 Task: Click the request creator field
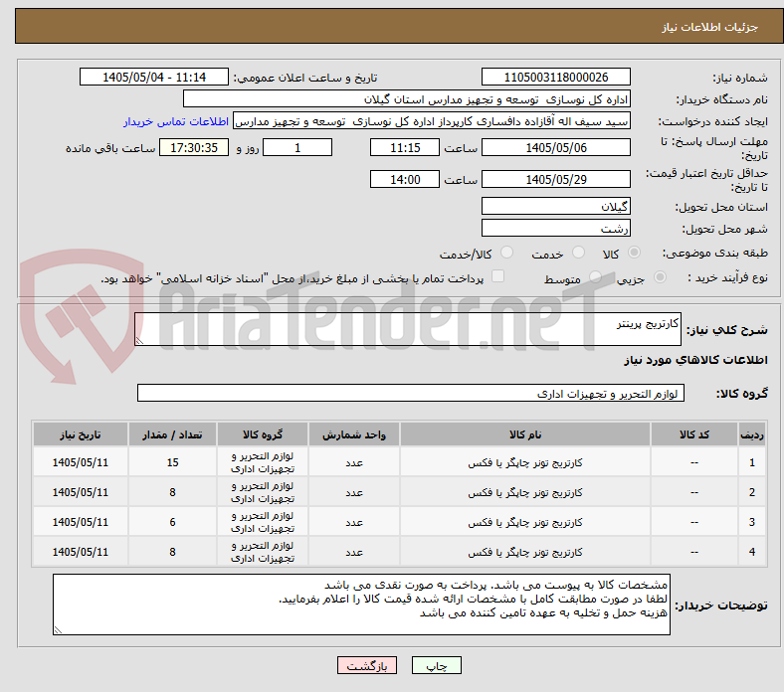click(432, 121)
